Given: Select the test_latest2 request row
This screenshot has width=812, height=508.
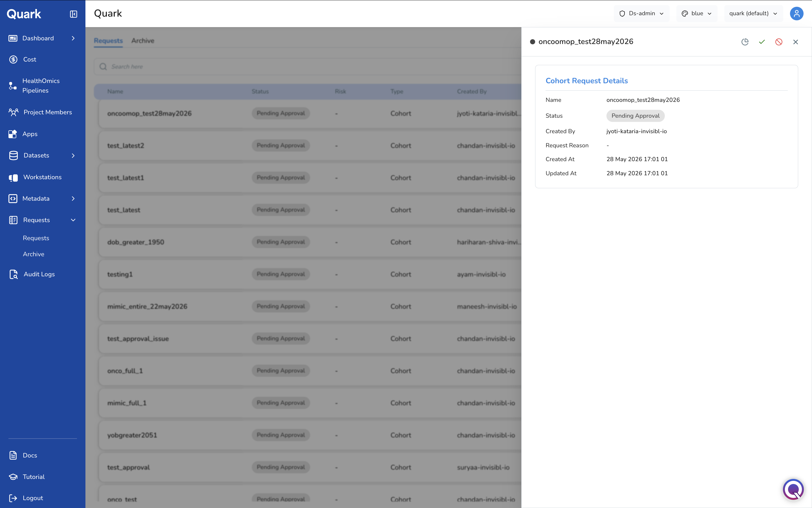Looking at the screenshot, I should point(310,145).
